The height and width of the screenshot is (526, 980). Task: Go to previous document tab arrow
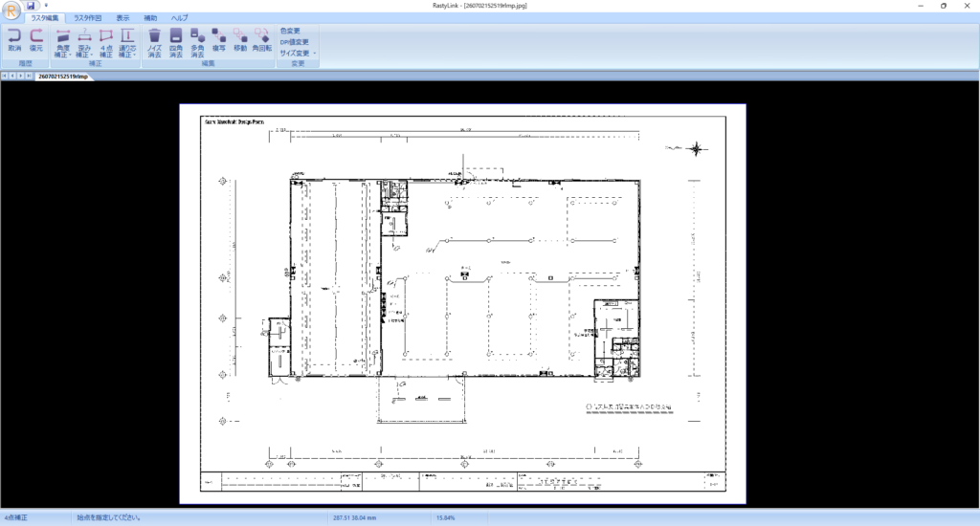(x=12, y=77)
